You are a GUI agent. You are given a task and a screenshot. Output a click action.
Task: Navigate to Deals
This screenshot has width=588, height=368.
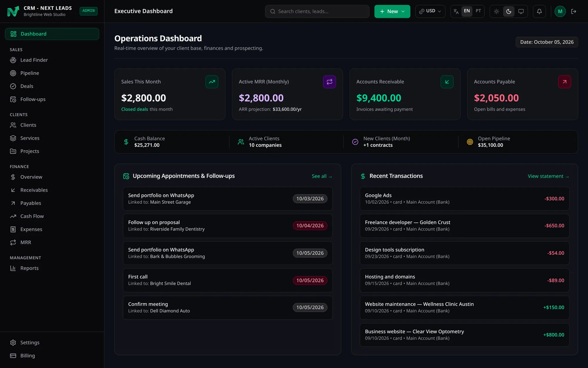coord(52,86)
